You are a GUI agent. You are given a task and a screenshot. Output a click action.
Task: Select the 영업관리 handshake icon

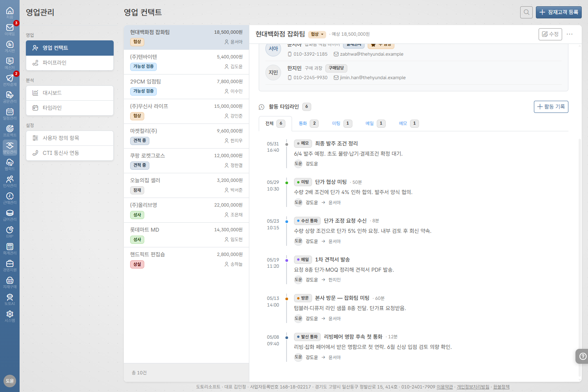[10, 147]
